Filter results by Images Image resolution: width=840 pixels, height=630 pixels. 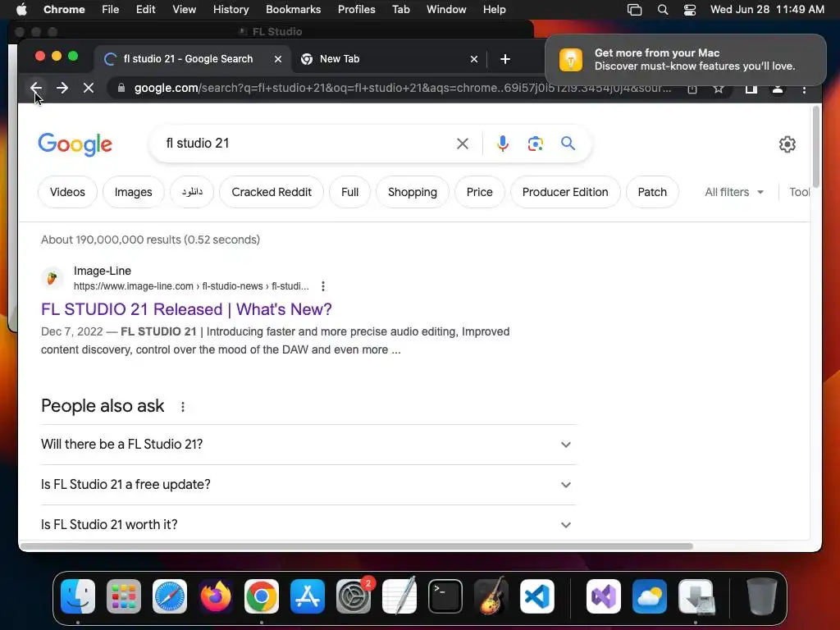pos(134,192)
